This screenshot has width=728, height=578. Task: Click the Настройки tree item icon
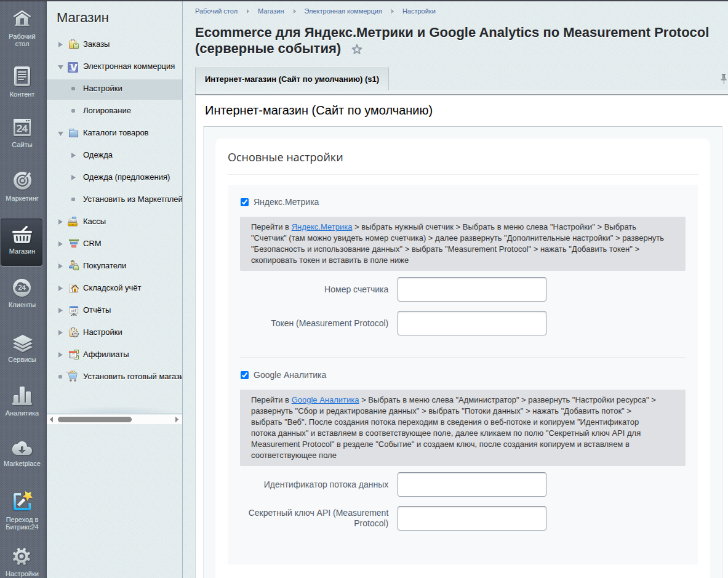(73, 332)
